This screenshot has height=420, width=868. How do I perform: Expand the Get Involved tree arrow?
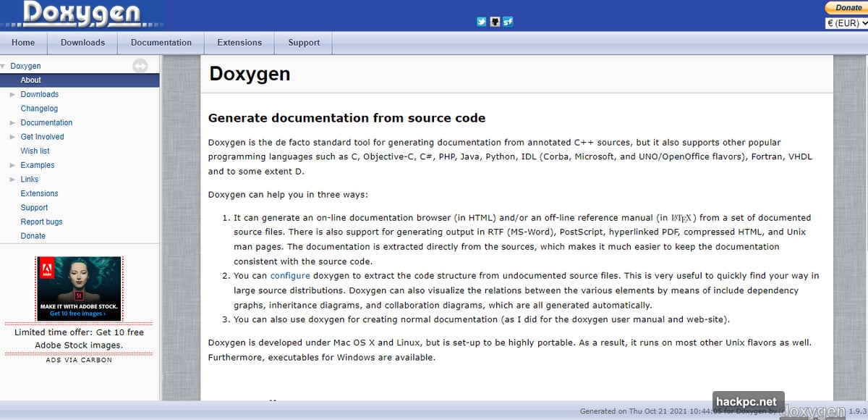(x=12, y=137)
